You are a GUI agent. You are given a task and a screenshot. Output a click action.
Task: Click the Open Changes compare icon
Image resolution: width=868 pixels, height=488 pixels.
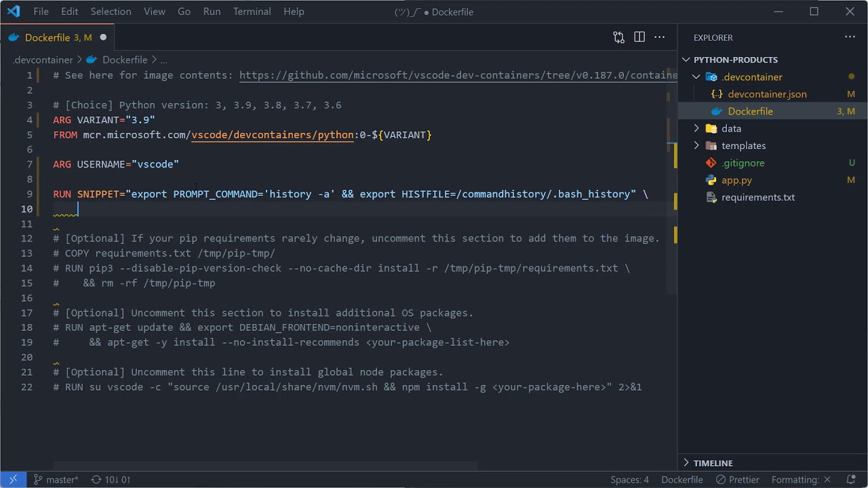(x=618, y=37)
